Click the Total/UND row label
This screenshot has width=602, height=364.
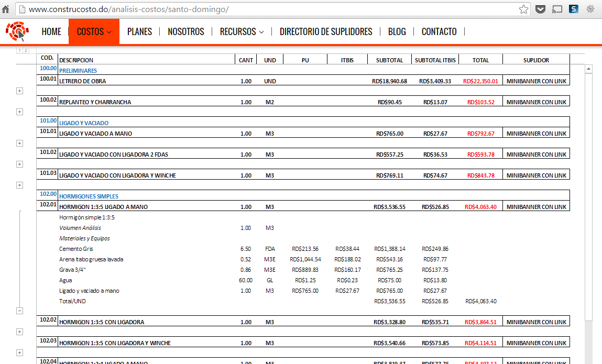(72, 302)
